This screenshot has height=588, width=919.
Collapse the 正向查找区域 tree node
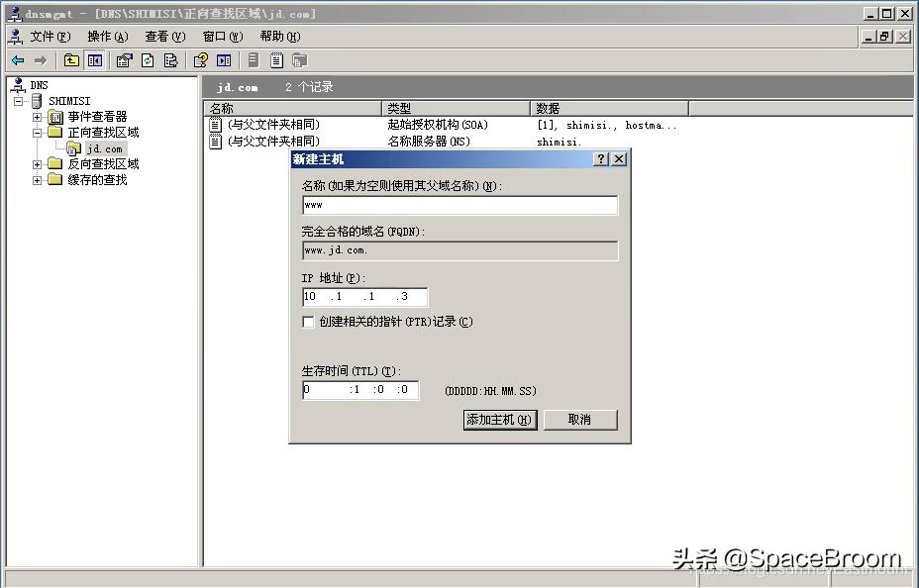[x=37, y=132]
